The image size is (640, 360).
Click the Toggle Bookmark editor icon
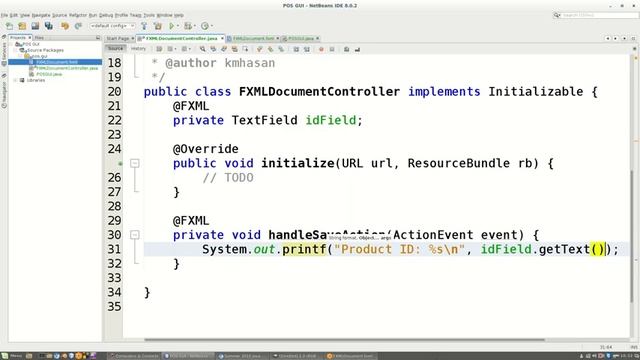pos(281,49)
